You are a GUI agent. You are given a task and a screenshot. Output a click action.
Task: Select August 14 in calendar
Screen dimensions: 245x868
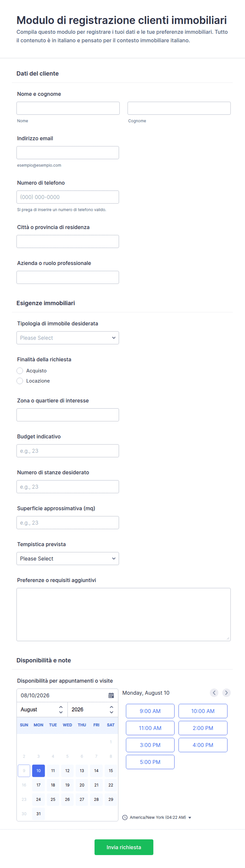(96, 770)
